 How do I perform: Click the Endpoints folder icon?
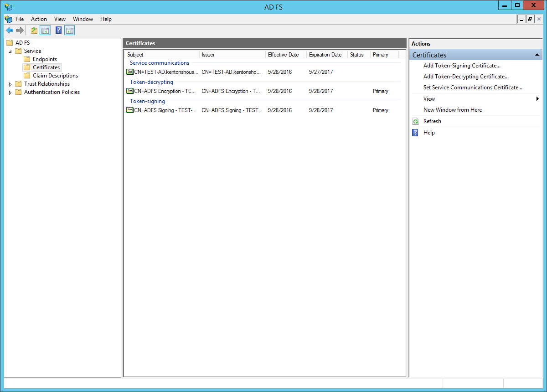27,59
